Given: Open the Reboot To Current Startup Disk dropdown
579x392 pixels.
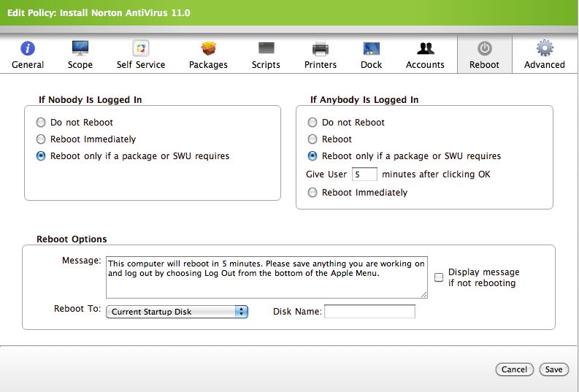Looking at the screenshot, I should tap(177, 312).
